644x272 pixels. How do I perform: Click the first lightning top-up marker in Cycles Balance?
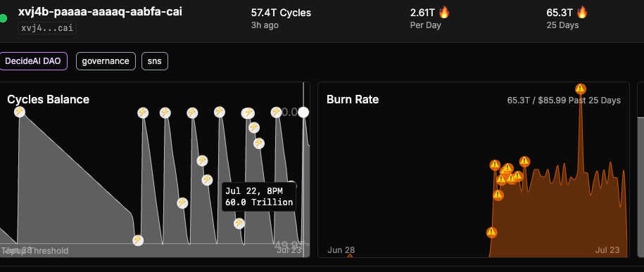click(19, 112)
